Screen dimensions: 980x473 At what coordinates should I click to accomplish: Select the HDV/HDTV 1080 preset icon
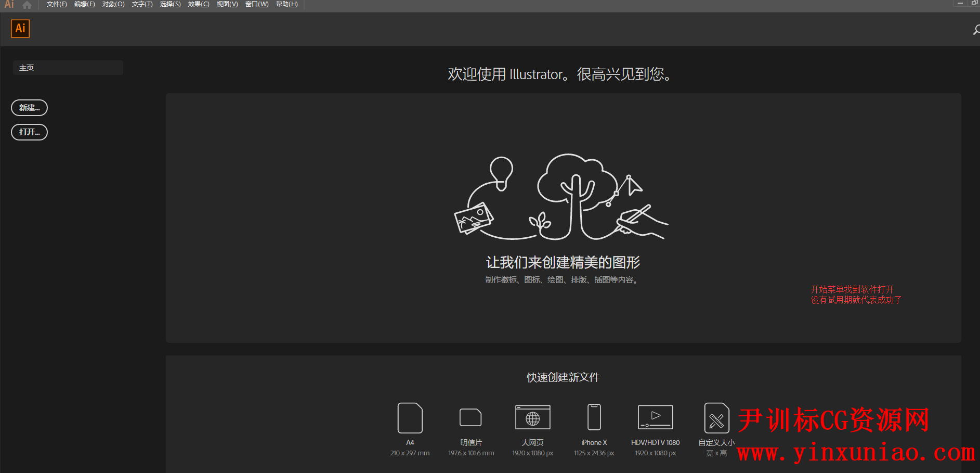pos(656,417)
